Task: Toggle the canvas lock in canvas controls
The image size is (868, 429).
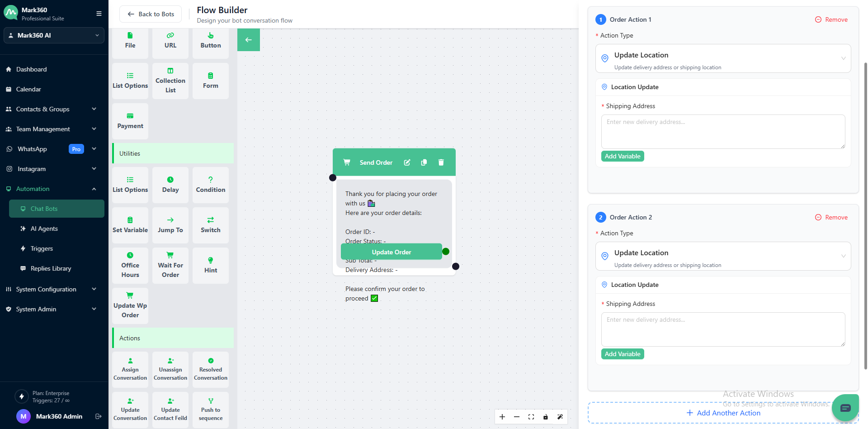Action: coord(546,417)
